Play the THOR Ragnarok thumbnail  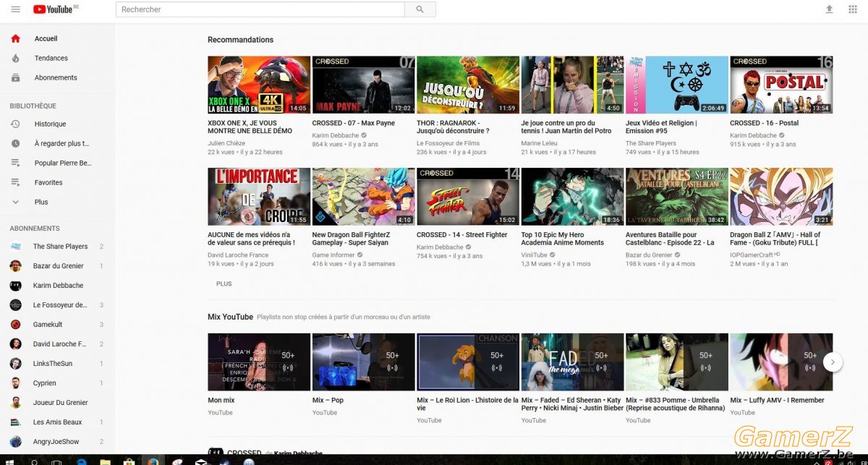pos(468,85)
